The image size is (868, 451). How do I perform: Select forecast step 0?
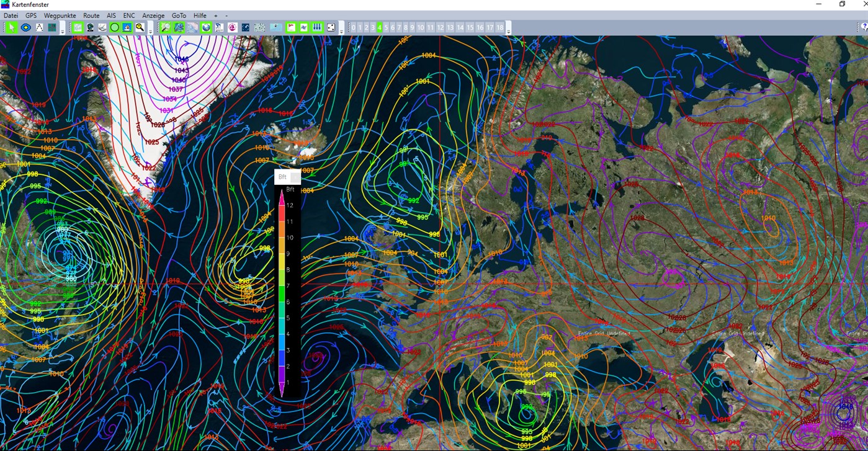353,27
